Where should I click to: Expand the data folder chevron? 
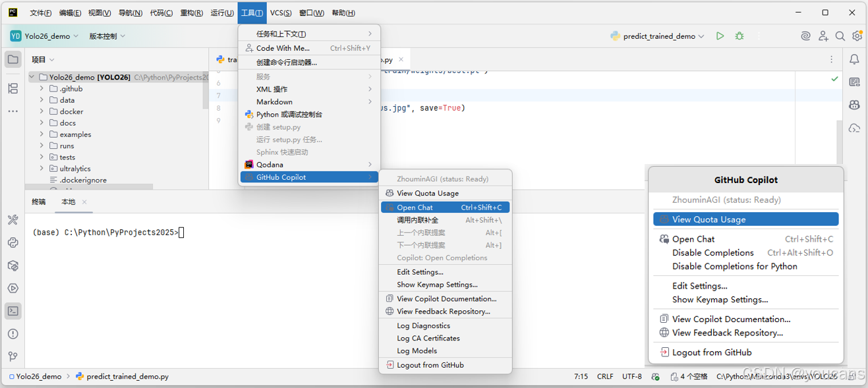coord(42,100)
